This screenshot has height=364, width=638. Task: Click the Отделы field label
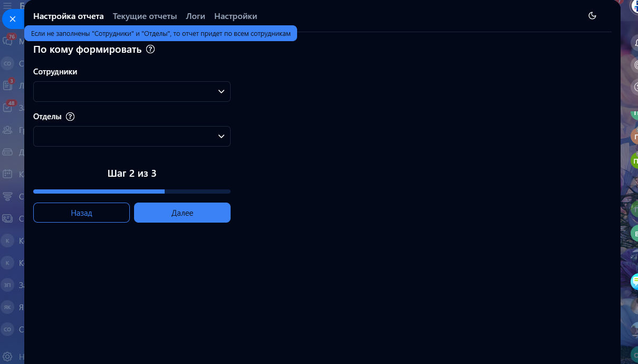(x=47, y=117)
